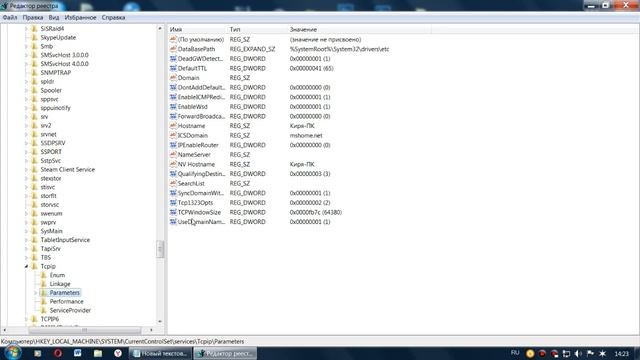Collapse the Tcpip tree node
Viewport: 640px width, 360px height.
pos(27,267)
